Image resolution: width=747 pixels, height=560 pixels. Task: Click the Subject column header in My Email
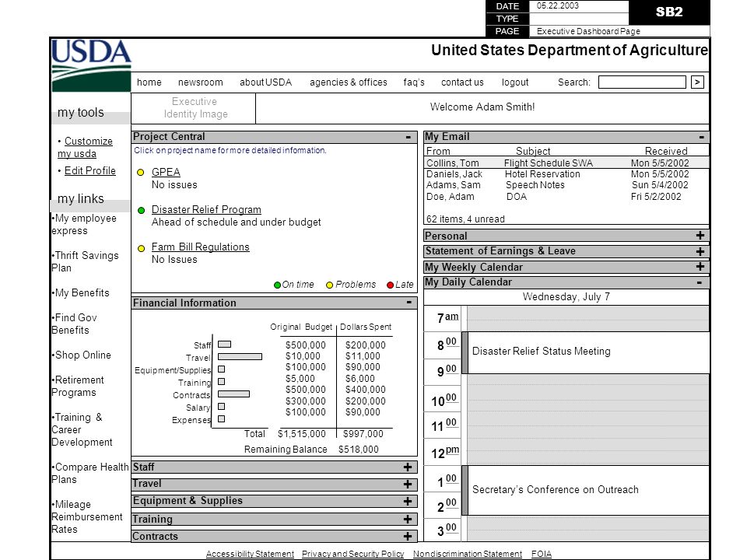click(533, 151)
